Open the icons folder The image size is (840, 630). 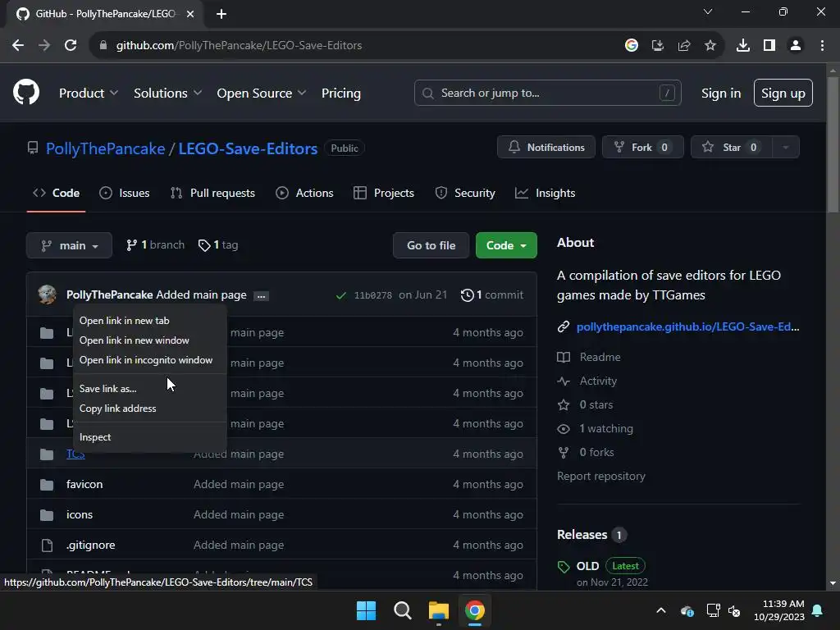coord(80,515)
